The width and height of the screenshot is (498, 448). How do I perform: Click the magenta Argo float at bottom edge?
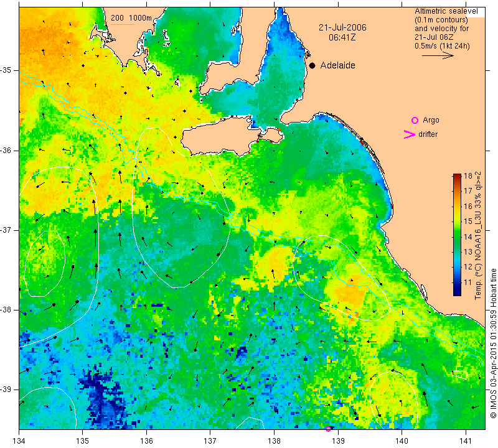329,429
